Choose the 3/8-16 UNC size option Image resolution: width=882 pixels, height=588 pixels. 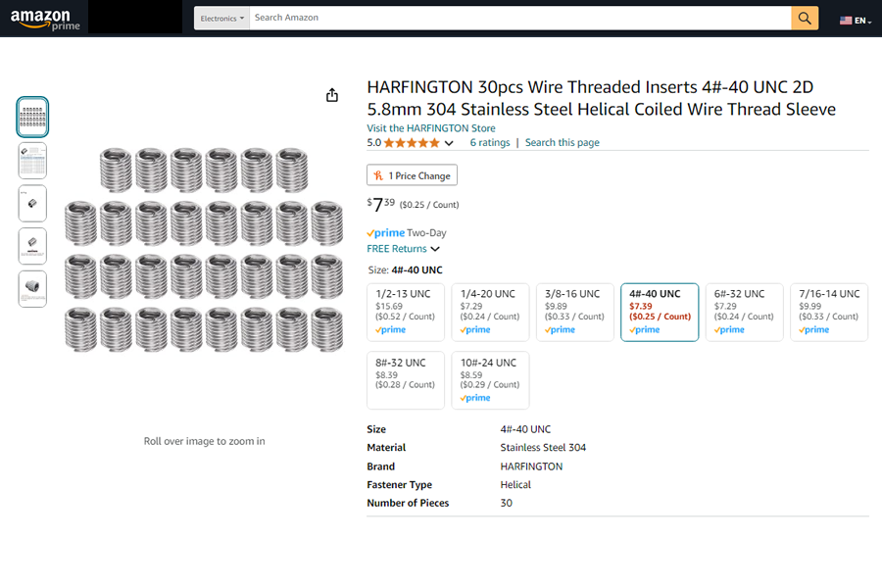click(575, 312)
